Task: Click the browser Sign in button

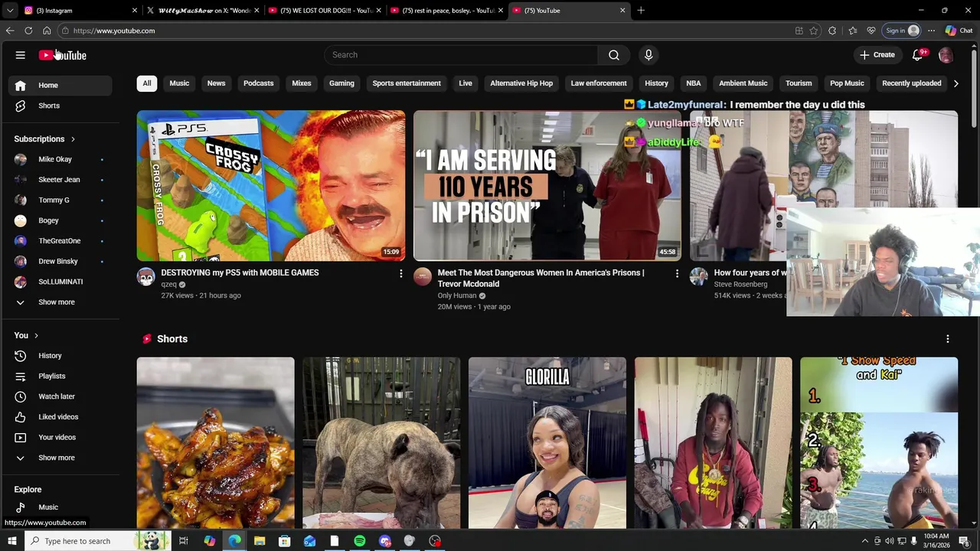Action: 901,31
